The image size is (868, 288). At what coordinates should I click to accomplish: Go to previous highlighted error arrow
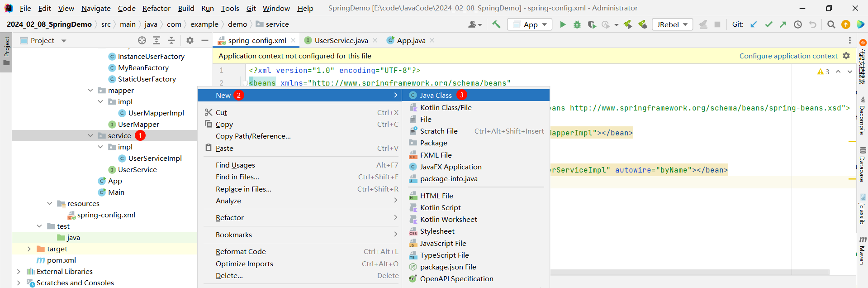pyautogui.click(x=838, y=72)
